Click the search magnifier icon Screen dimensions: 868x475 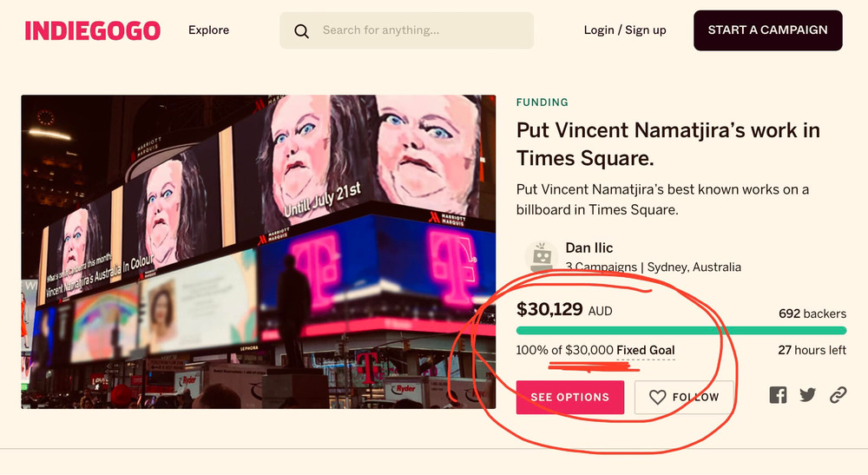tap(302, 31)
